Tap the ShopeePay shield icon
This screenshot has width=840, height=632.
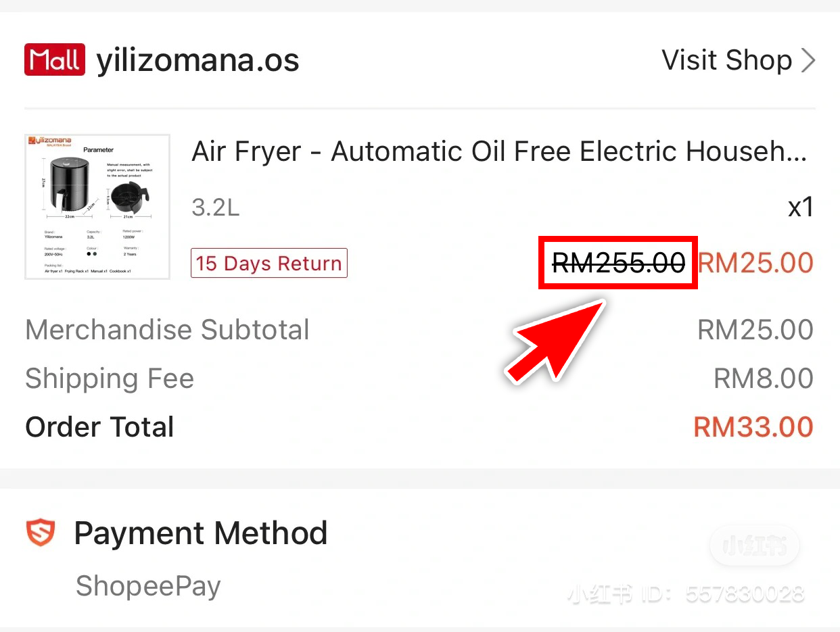pos(41,533)
